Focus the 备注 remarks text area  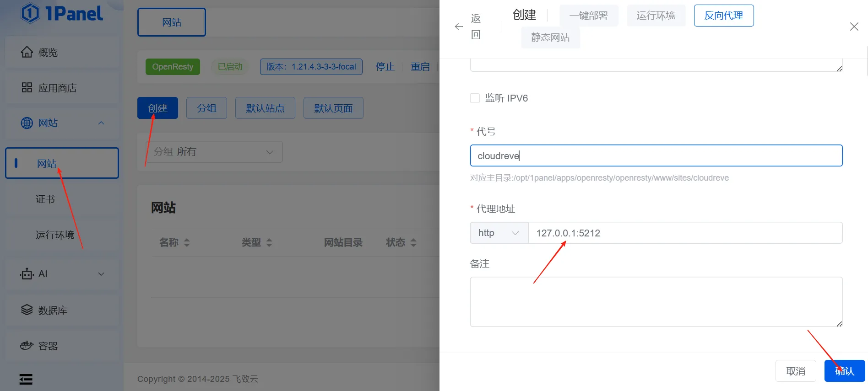(x=656, y=301)
